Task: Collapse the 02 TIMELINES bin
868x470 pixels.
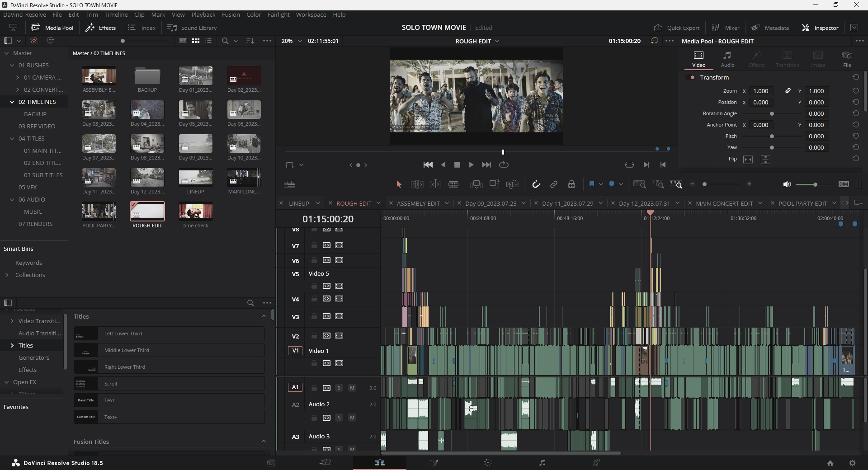Action: coord(12,102)
